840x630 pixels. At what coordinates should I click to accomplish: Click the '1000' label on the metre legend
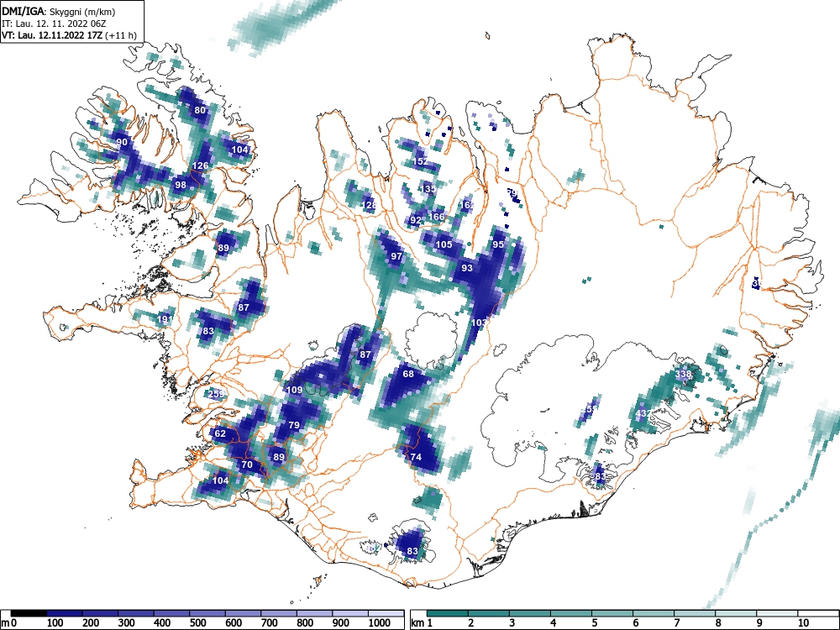(380, 623)
